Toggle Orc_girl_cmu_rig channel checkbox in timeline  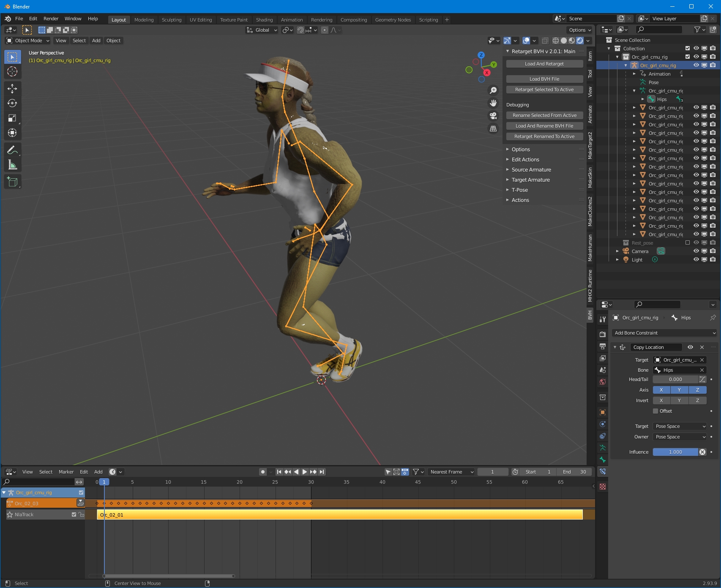point(81,493)
